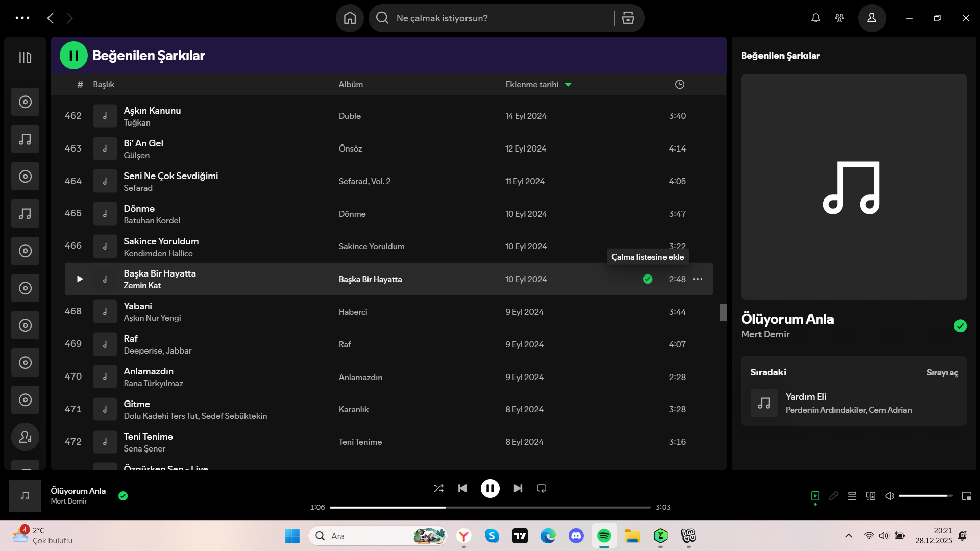
Task: Sort by the # column header
Action: 80,85
